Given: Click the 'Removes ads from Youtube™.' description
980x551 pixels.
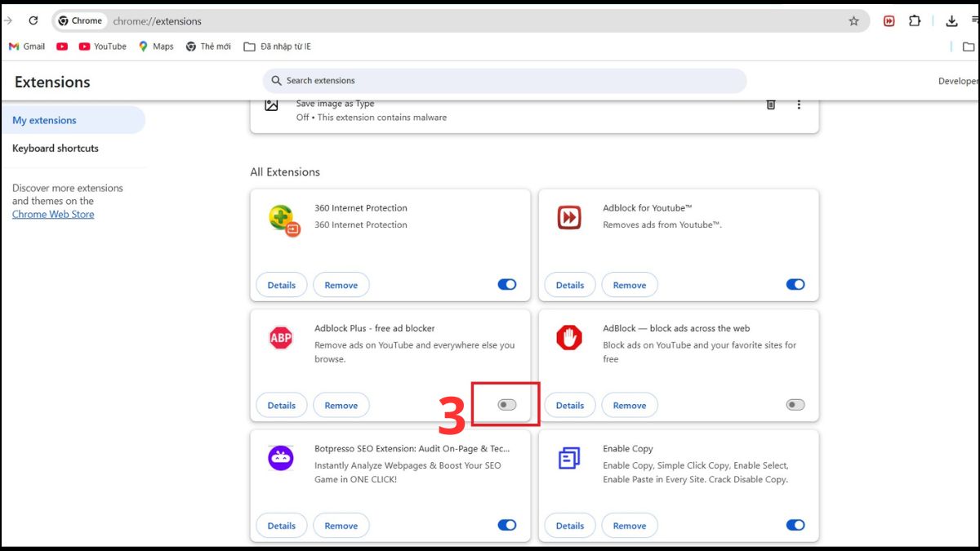Looking at the screenshot, I should click(x=662, y=224).
